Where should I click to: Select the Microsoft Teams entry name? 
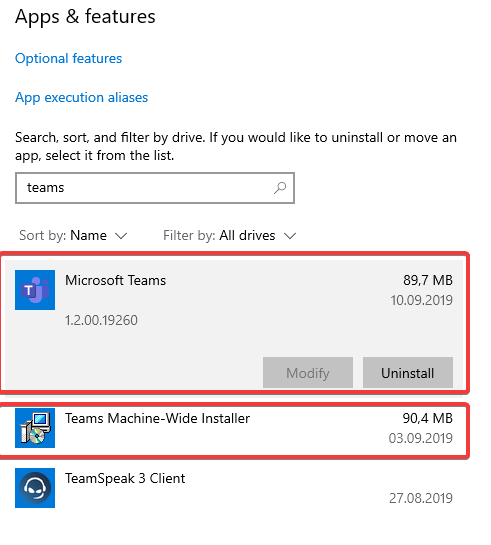115,280
